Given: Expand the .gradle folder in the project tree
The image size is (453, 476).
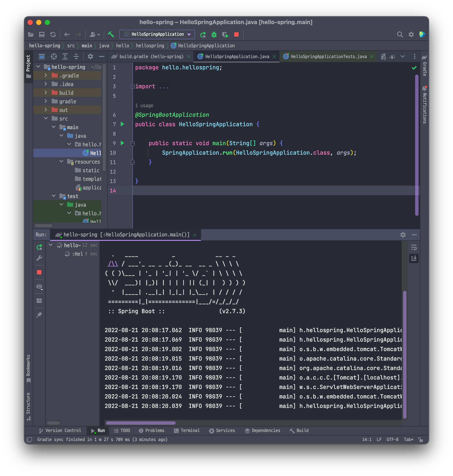Looking at the screenshot, I should (x=46, y=76).
